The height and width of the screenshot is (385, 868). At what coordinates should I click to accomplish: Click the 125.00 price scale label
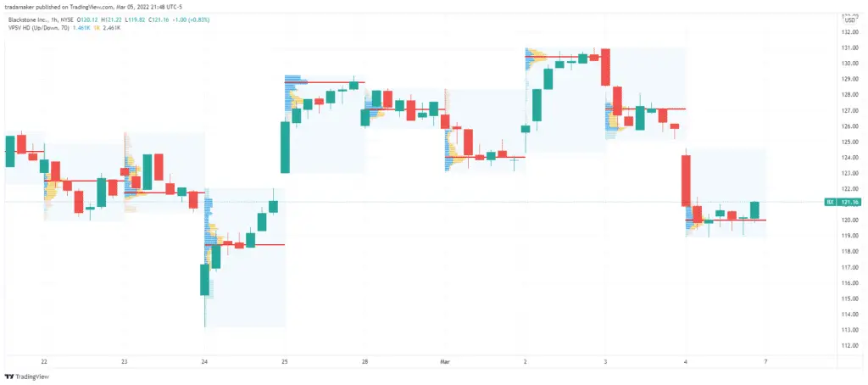pos(849,142)
